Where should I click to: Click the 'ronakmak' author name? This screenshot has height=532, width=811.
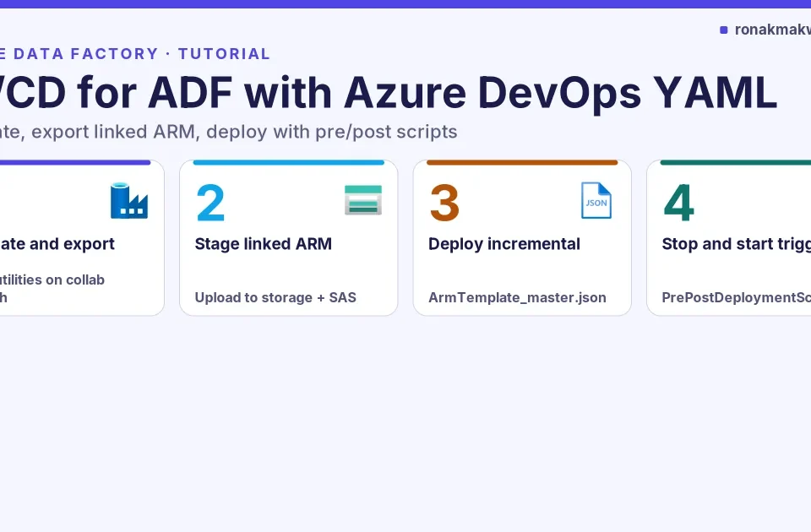773,30
